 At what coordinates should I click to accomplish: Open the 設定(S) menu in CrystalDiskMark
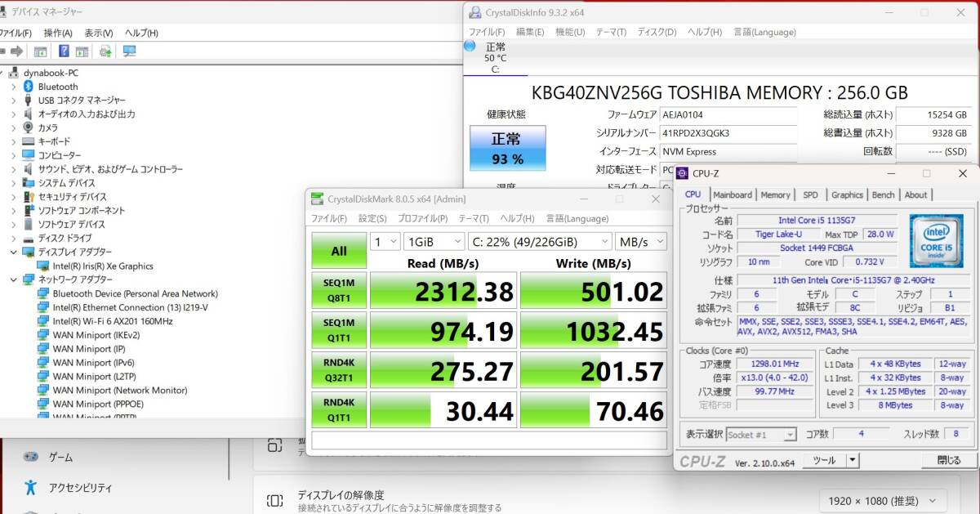[372, 218]
